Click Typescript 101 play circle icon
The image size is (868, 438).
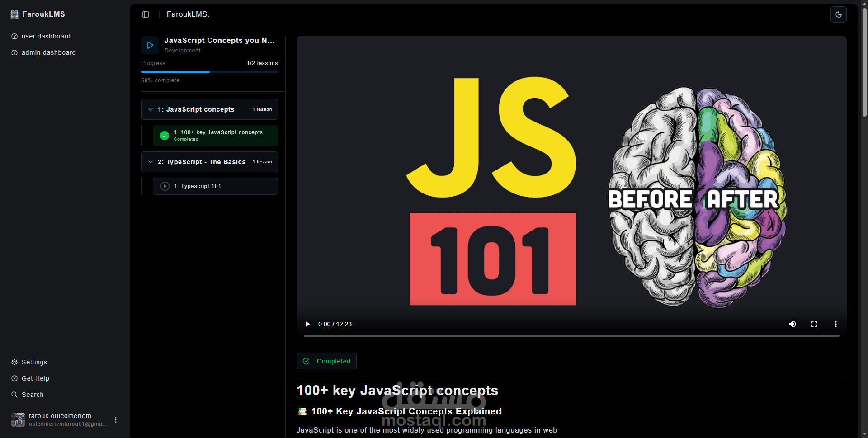(x=165, y=186)
